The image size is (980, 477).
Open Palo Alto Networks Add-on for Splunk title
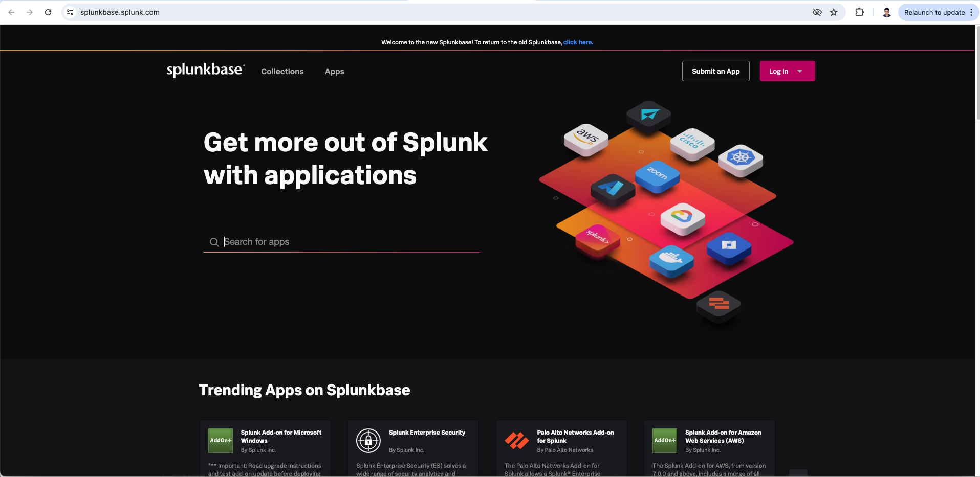[x=576, y=437]
